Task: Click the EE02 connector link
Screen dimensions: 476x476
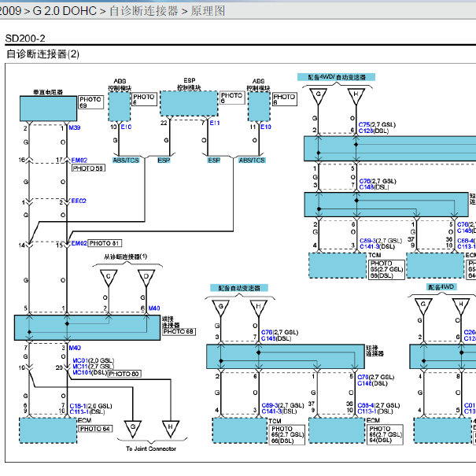Action: 79,201
